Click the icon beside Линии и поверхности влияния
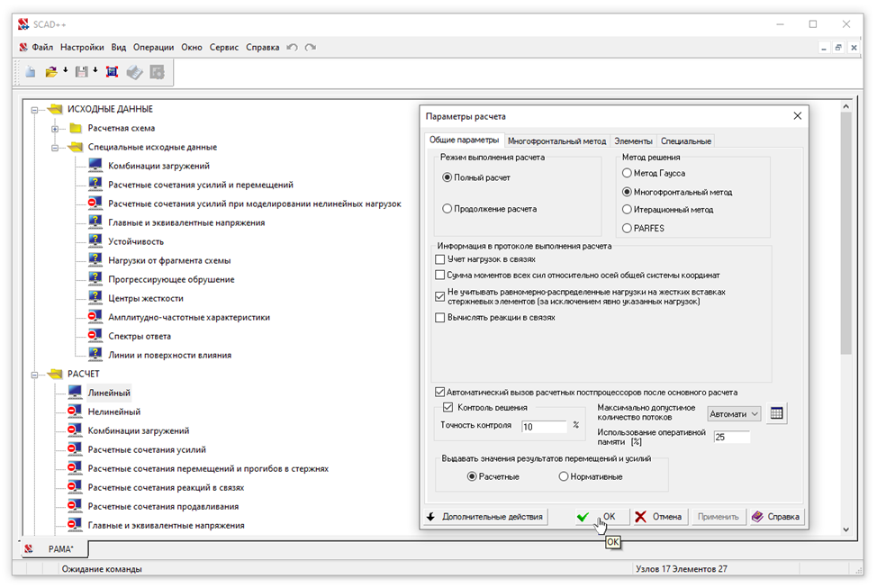Viewport: 877px width, 588px height. point(95,355)
